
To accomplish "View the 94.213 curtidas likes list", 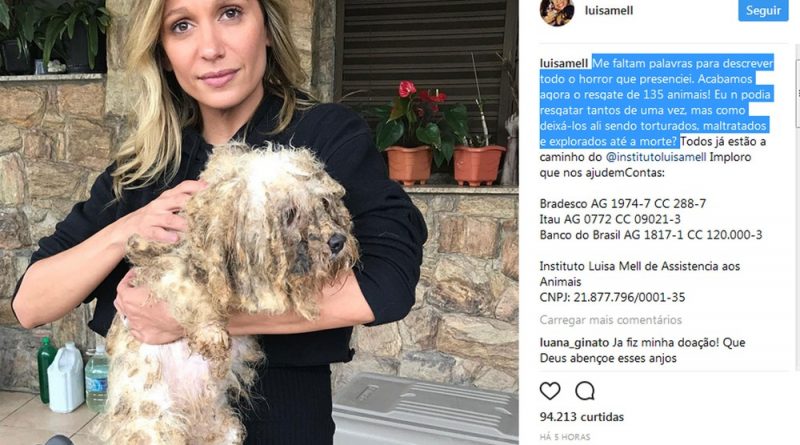I will tap(582, 417).
